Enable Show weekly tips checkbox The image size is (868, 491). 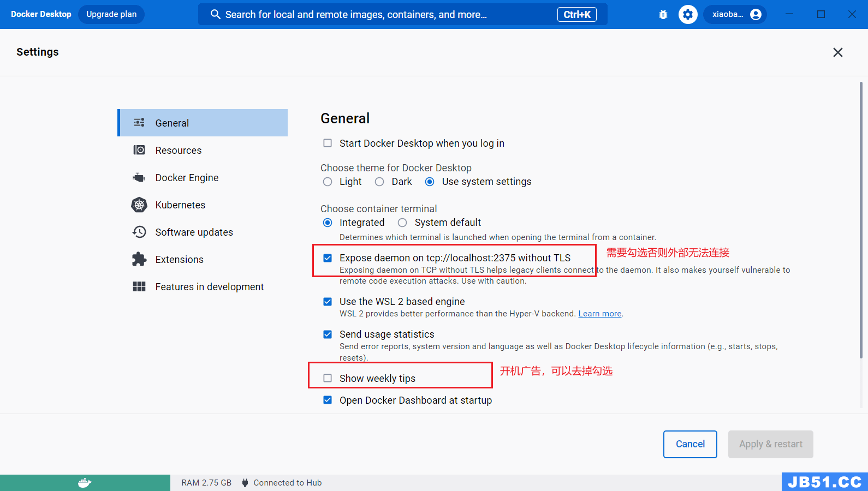coord(328,378)
